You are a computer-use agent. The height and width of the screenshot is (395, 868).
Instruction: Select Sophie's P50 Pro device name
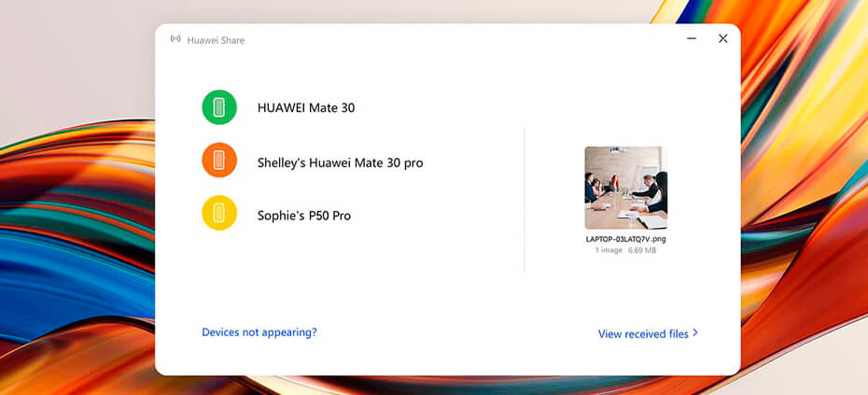tap(304, 216)
